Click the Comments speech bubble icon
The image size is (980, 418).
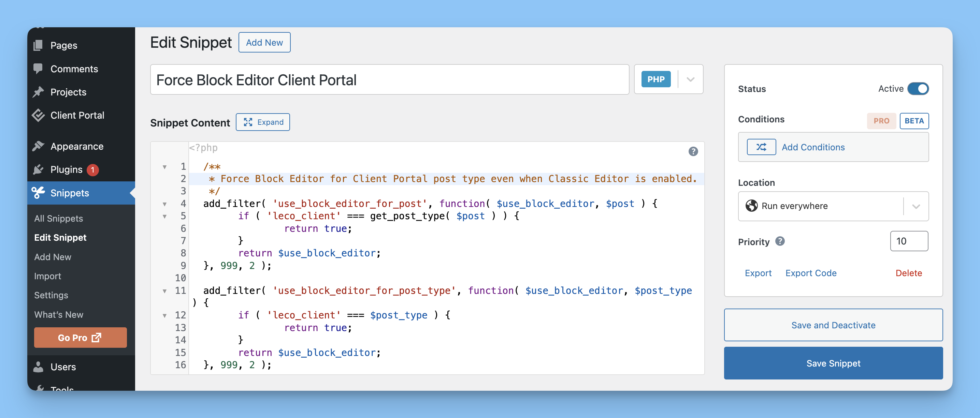[x=38, y=69]
